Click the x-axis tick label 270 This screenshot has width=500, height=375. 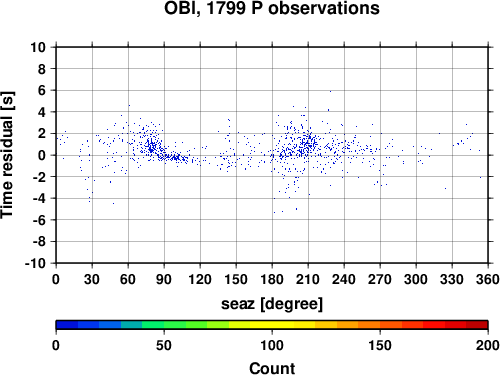tap(380, 279)
